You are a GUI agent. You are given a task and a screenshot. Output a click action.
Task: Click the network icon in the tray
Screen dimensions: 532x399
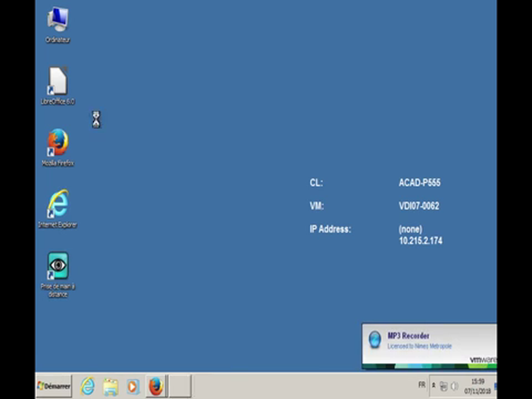[x=443, y=386]
